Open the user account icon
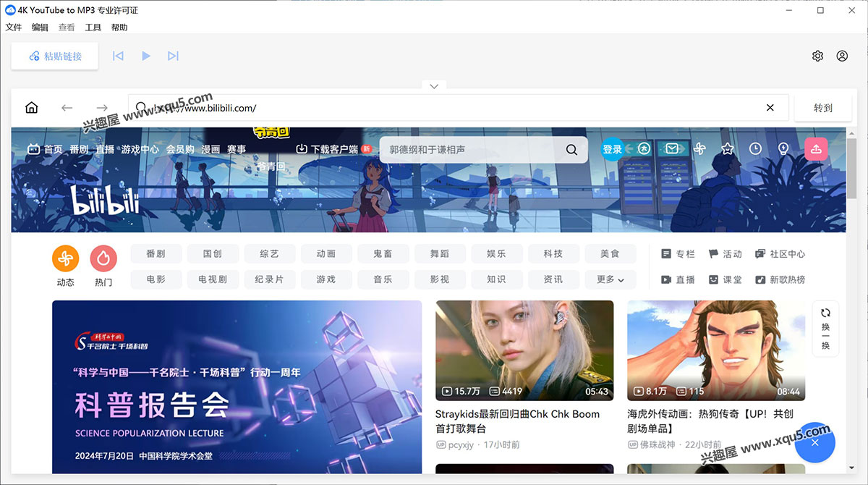This screenshot has height=485, width=868. 843,56
